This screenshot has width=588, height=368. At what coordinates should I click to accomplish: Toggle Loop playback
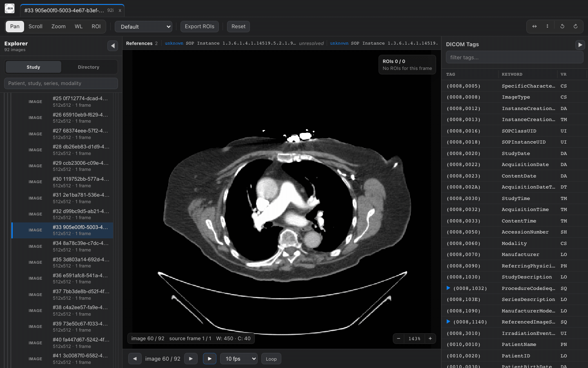click(271, 359)
